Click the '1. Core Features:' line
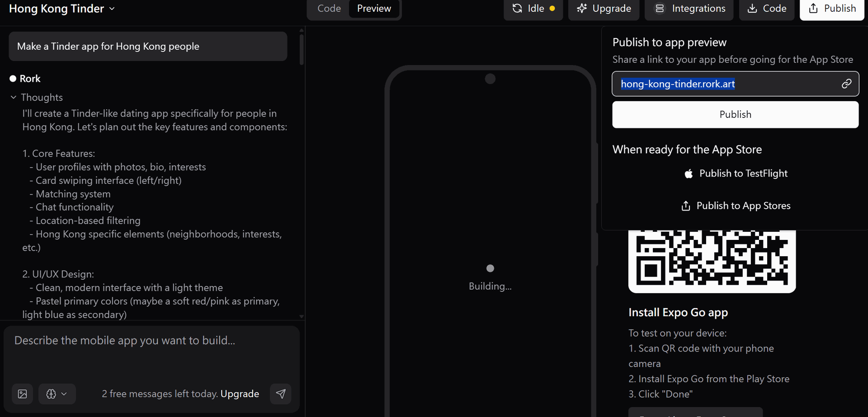 pyautogui.click(x=59, y=154)
